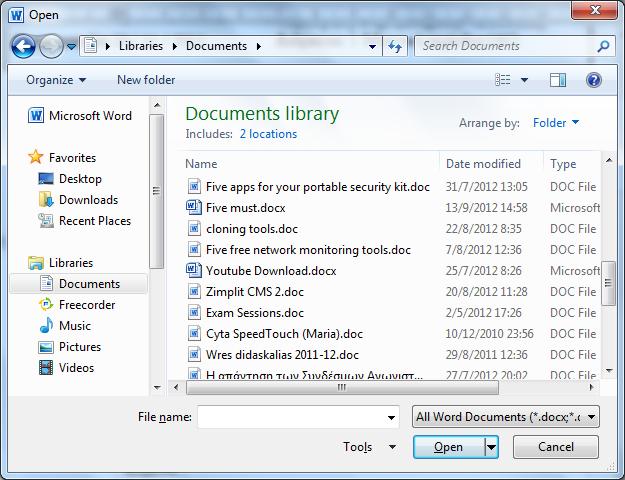This screenshot has width=625, height=480.
Task: Click into the Search Documents field
Action: [506, 46]
